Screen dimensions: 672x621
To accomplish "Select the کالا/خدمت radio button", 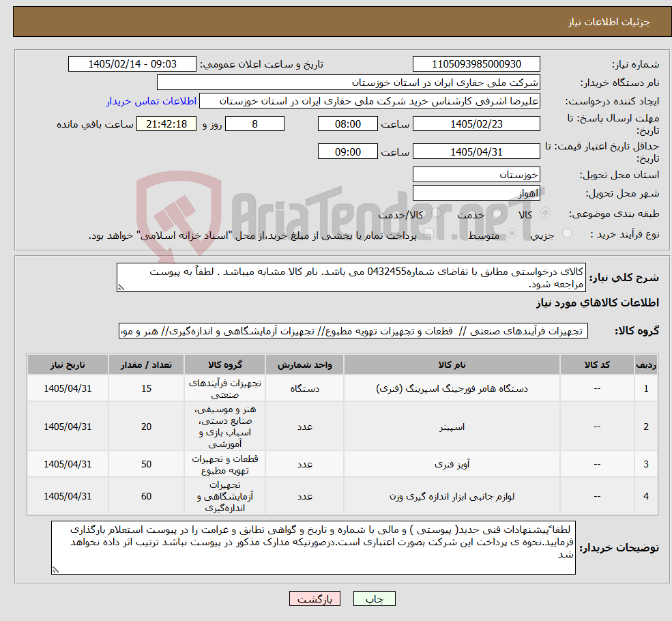I will pos(436,213).
